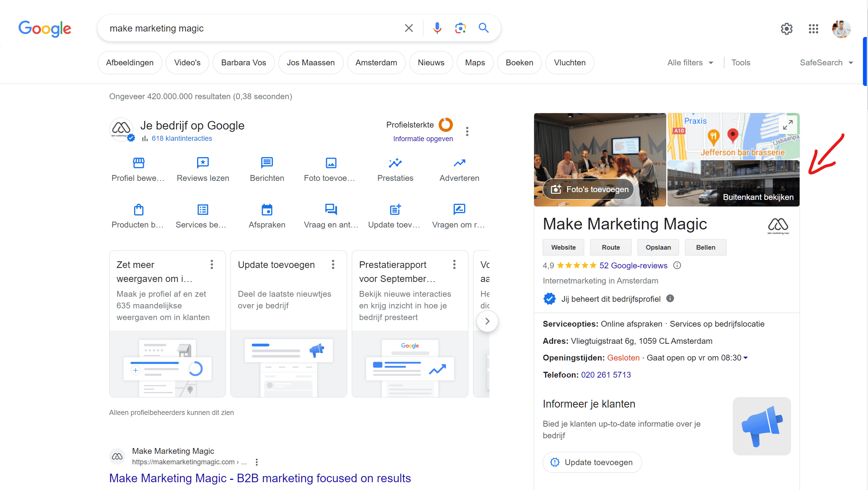868x490 pixels.
Task: Open business profile three-dot menu
Action: [x=467, y=131]
